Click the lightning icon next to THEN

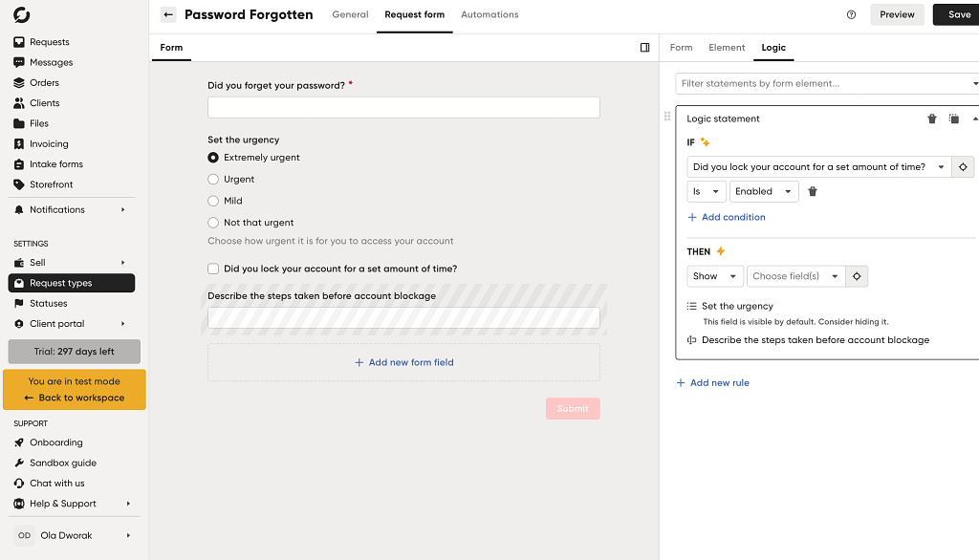721,251
